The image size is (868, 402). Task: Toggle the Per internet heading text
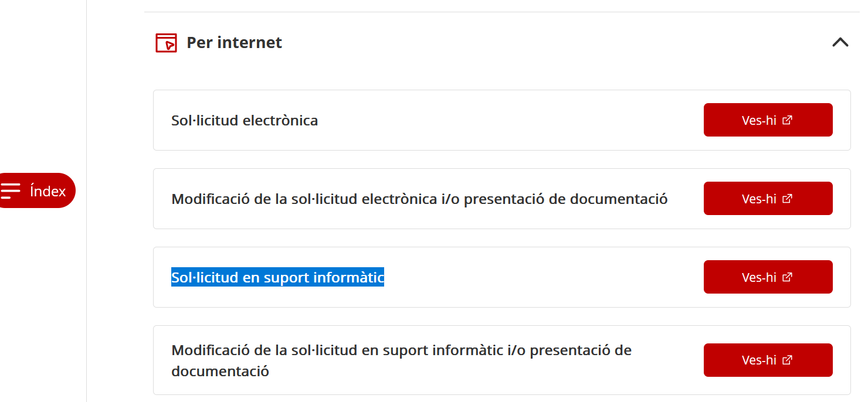[234, 43]
